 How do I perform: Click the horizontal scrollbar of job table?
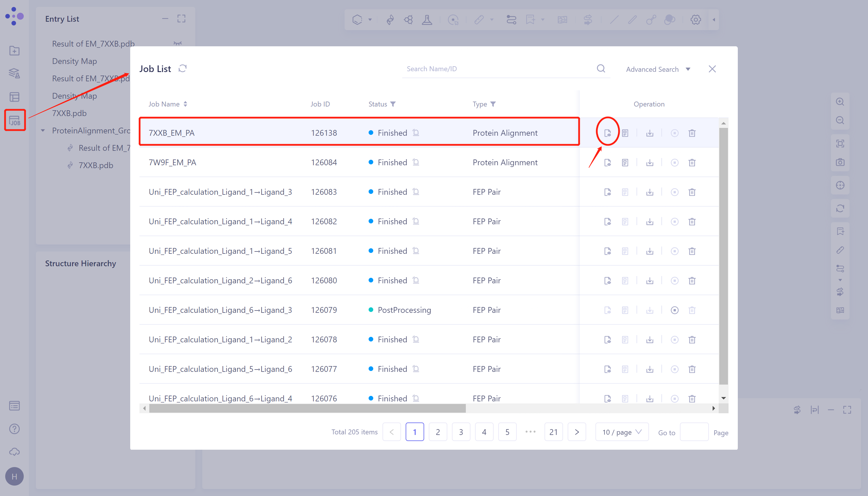point(307,408)
